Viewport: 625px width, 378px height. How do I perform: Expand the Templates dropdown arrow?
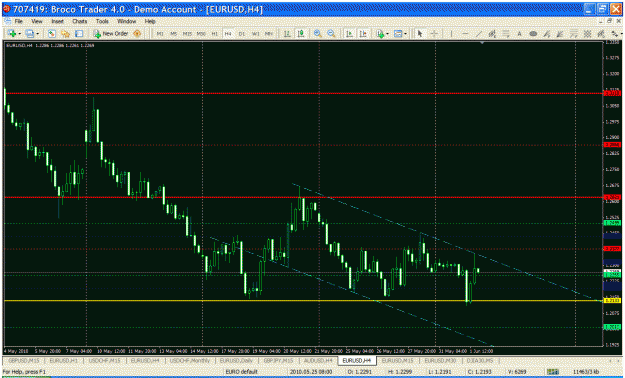point(405,34)
